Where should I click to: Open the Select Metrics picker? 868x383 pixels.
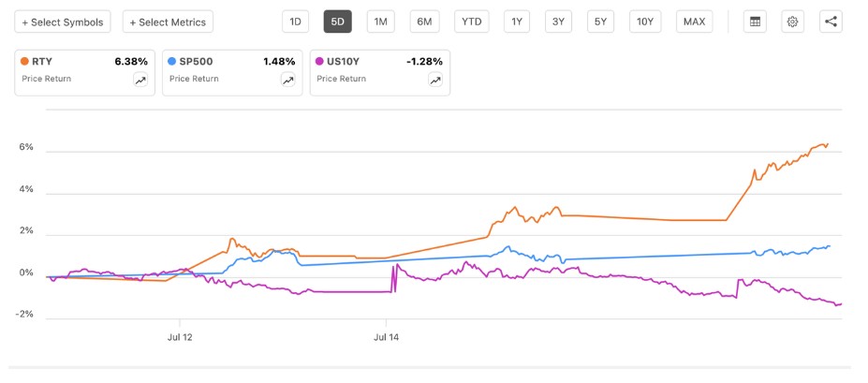point(169,22)
